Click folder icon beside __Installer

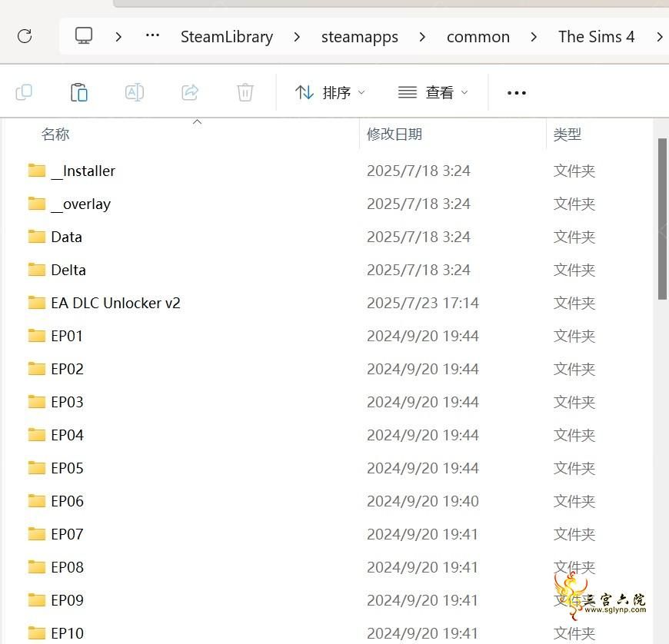37,170
